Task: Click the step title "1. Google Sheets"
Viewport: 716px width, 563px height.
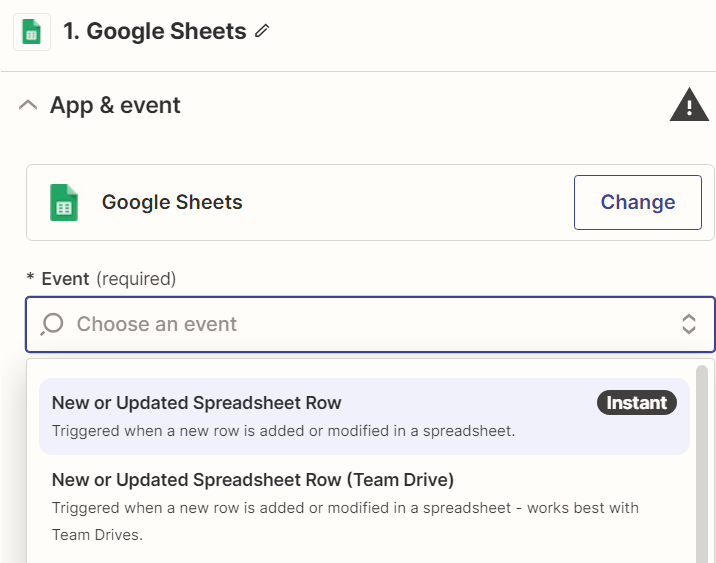Action: point(155,32)
